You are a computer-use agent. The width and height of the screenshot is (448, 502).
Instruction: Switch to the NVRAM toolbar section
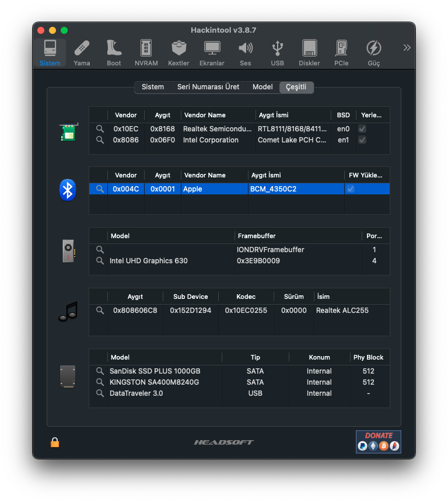pyautogui.click(x=146, y=53)
